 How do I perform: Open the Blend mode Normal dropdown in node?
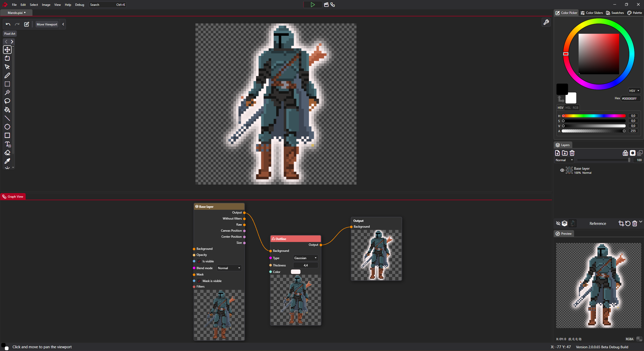click(229, 268)
